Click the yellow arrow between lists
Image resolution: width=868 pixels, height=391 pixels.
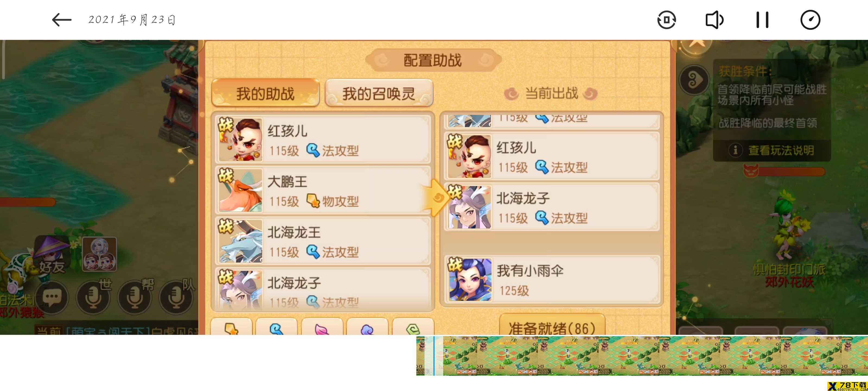point(437,198)
